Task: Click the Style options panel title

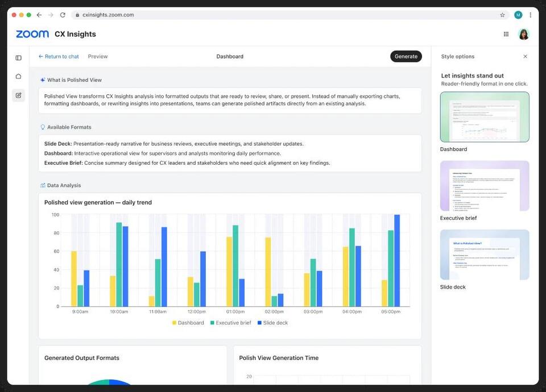Action: [457, 56]
